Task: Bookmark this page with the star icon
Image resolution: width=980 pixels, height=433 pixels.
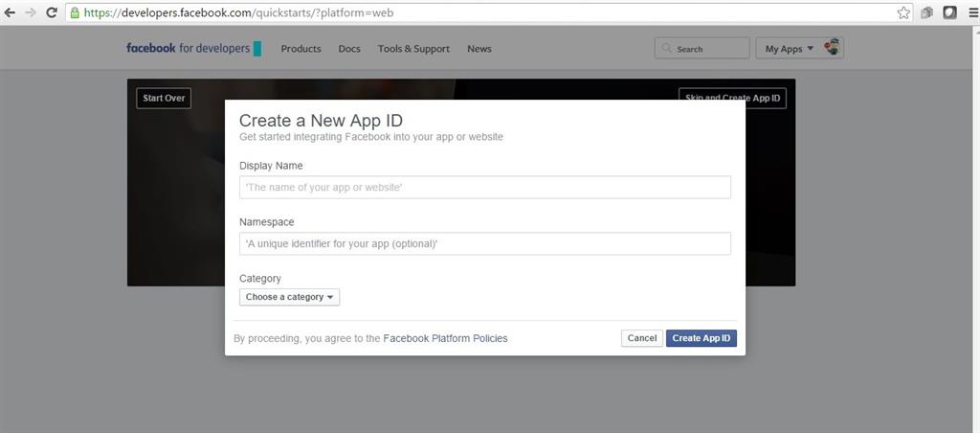Action: coord(903,12)
